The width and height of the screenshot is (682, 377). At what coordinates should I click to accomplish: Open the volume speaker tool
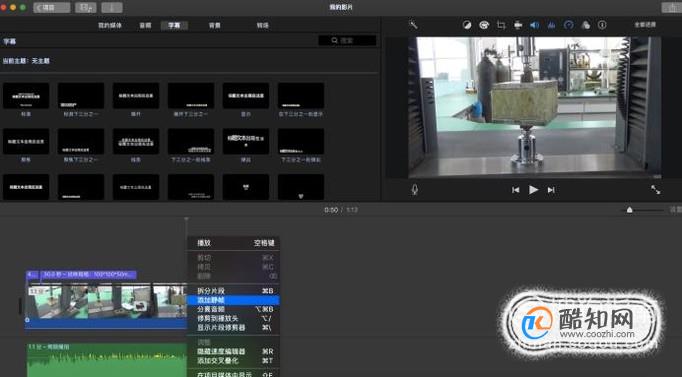[535, 25]
